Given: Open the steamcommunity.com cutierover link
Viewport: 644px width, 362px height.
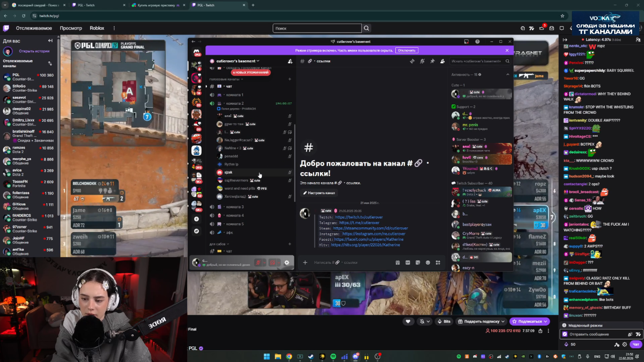Looking at the screenshot, I should [370, 228].
